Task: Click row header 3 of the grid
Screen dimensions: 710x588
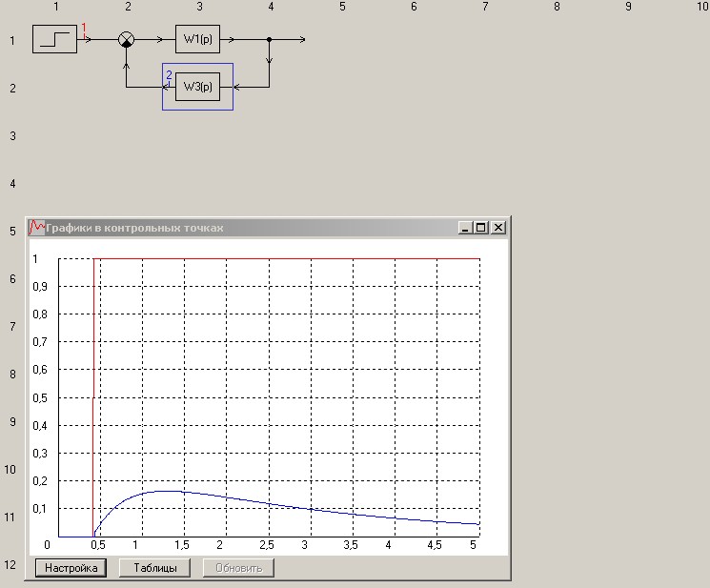Action: [12, 135]
